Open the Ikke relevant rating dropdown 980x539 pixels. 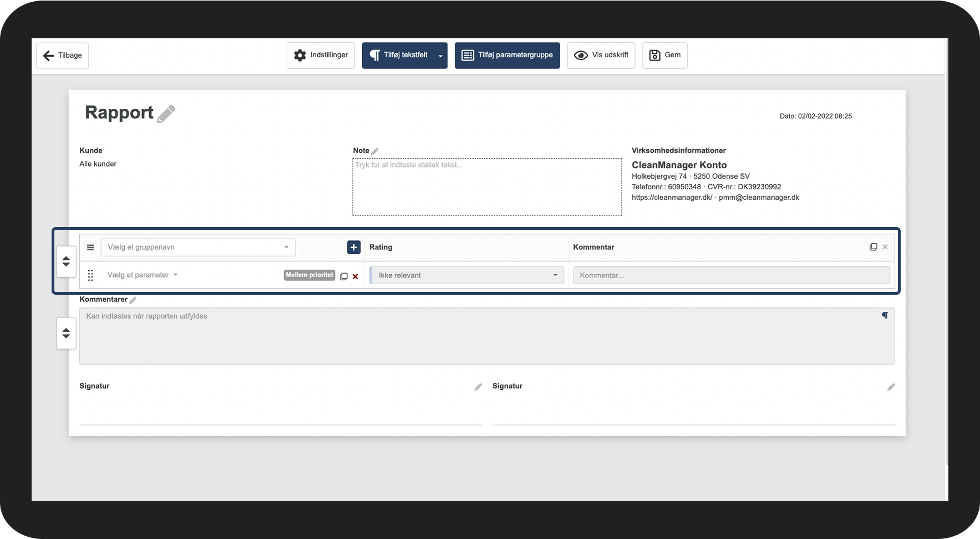pos(467,275)
